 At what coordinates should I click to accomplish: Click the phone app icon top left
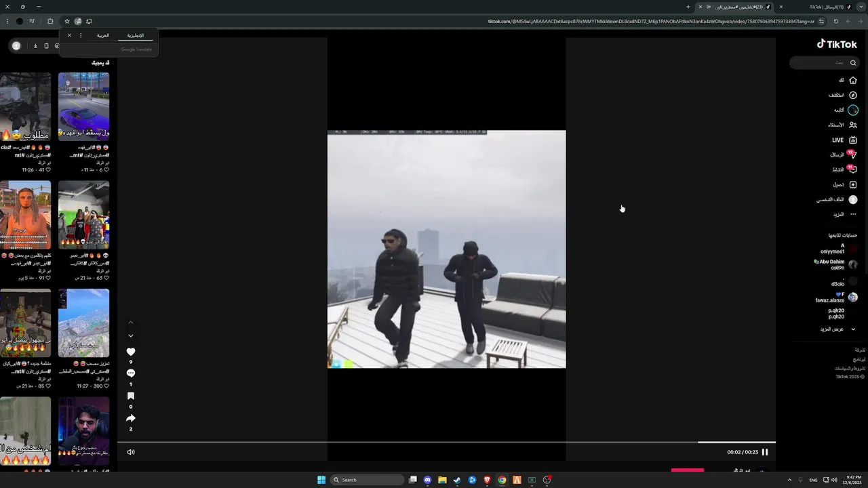(46, 45)
